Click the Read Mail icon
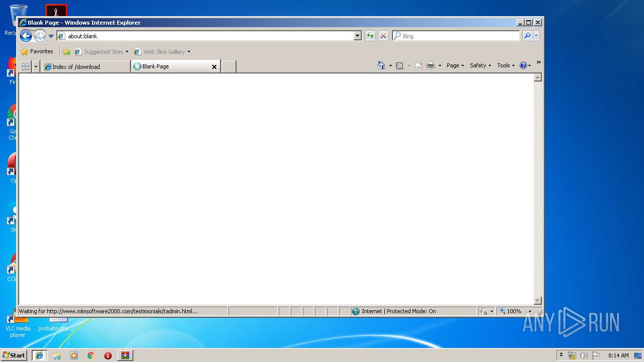Viewport: 644px width, 362px height. pos(418,65)
